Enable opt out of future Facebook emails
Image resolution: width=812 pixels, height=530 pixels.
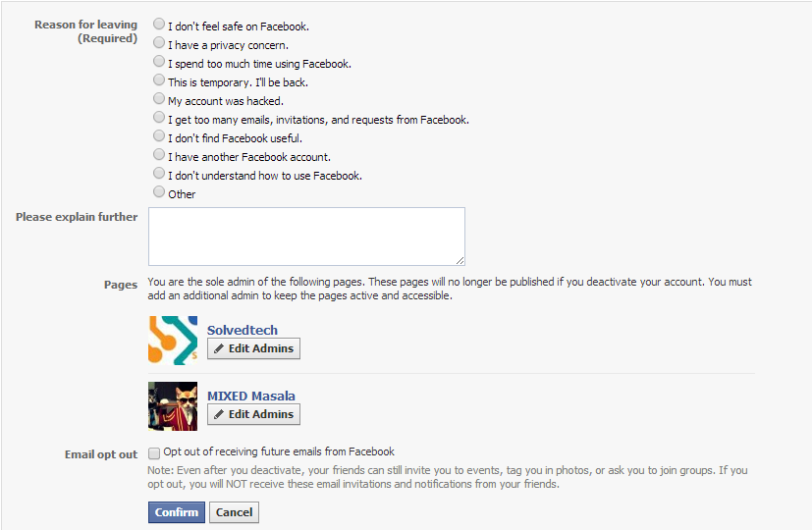(x=154, y=453)
